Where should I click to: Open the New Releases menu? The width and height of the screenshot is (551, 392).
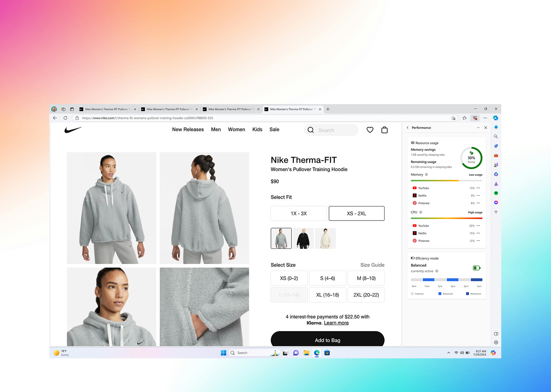point(188,129)
